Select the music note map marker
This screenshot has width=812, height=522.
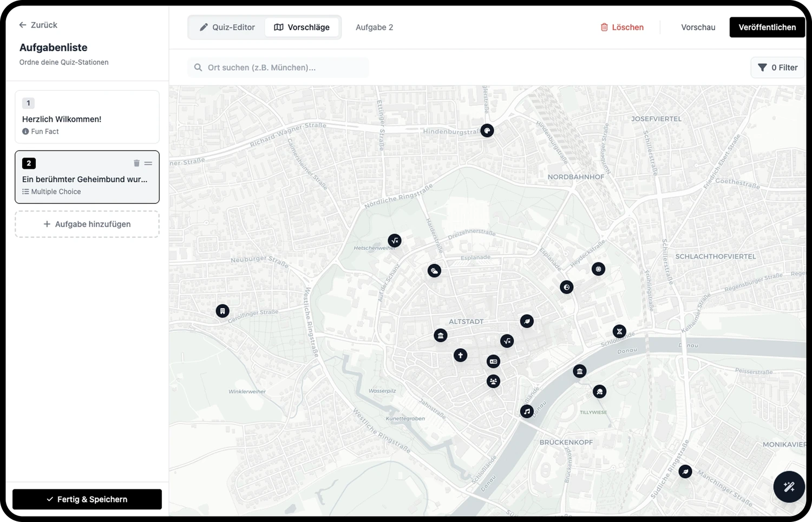527,412
